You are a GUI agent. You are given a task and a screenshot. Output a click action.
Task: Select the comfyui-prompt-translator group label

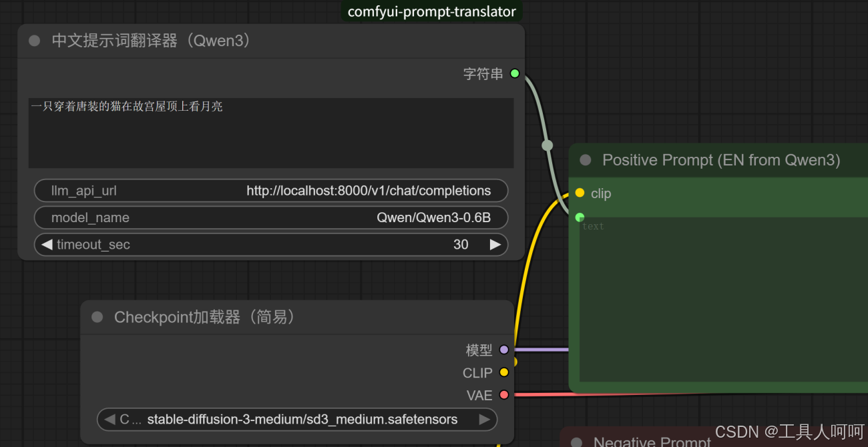(432, 11)
